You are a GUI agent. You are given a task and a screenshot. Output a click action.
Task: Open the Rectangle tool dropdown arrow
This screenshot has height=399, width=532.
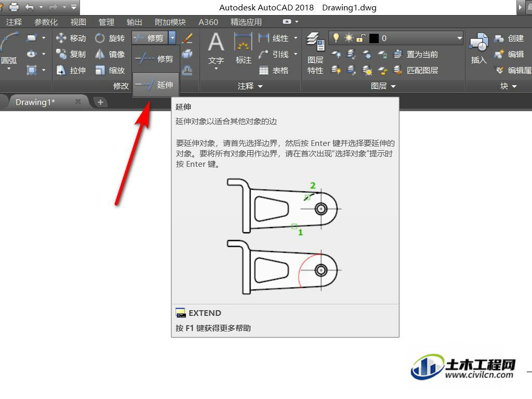click(44, 37)
